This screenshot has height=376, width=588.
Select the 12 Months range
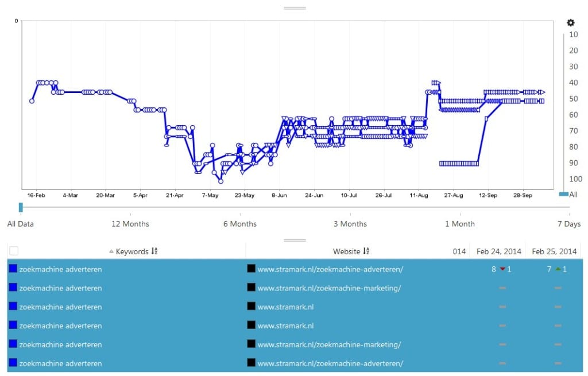[x=130, y=224]
